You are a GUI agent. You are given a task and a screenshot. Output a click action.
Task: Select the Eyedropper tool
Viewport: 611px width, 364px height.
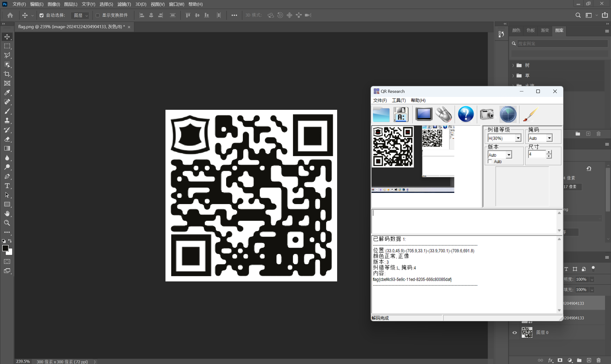tap(7, 93)
